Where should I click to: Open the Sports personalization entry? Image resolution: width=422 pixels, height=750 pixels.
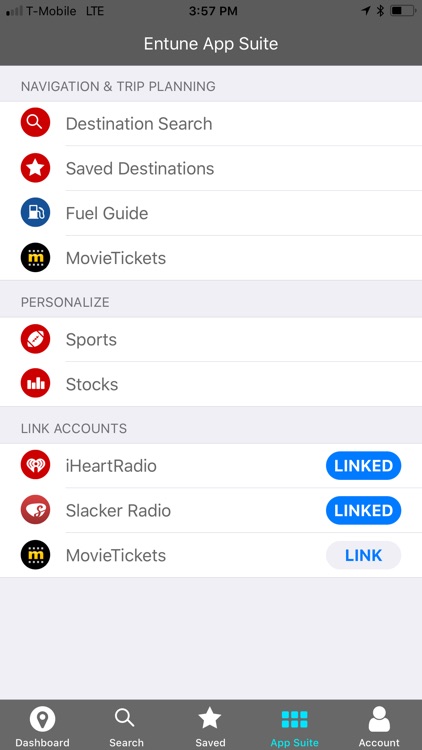[211, 340]
